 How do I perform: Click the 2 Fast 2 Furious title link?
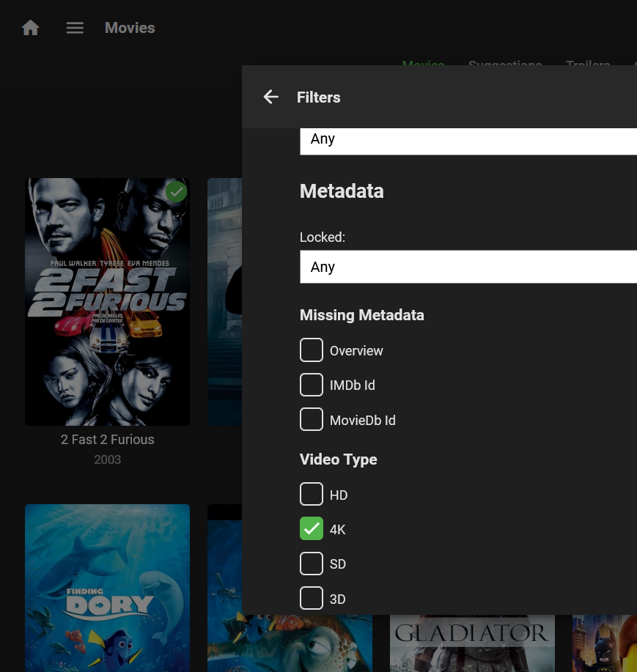tap(107, 440)
